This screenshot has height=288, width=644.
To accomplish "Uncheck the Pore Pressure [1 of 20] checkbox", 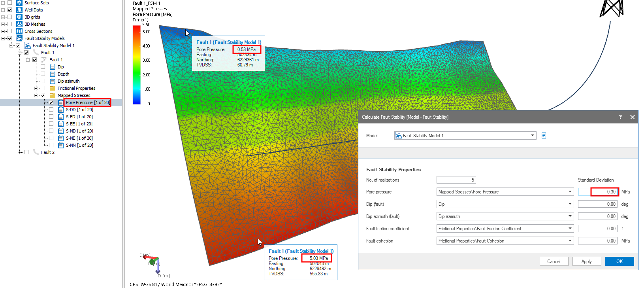I will coord(51,102).
